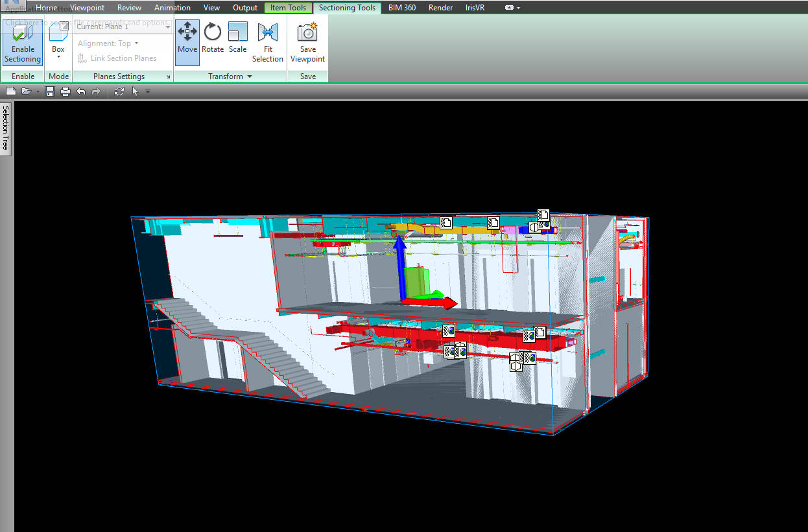808x532 pixels.
Task: Select the Scale transform tool
Action: (237, 39)
